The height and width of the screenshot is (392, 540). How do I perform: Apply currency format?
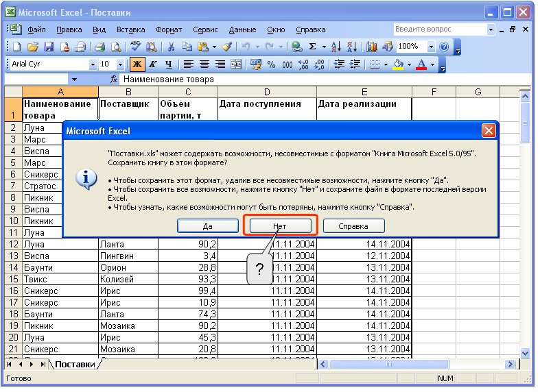(256, 64)
